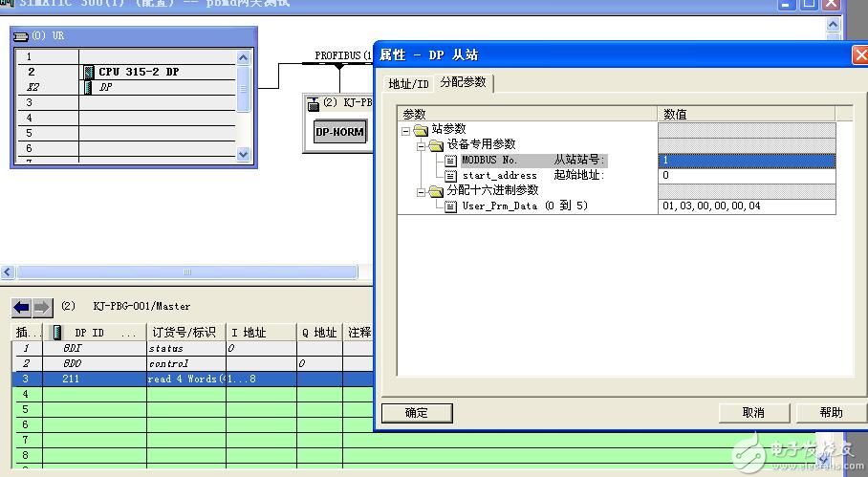Select empty slot 5 in module table
The width and height of the screenshot is (868, 477).
click(193, 409)
